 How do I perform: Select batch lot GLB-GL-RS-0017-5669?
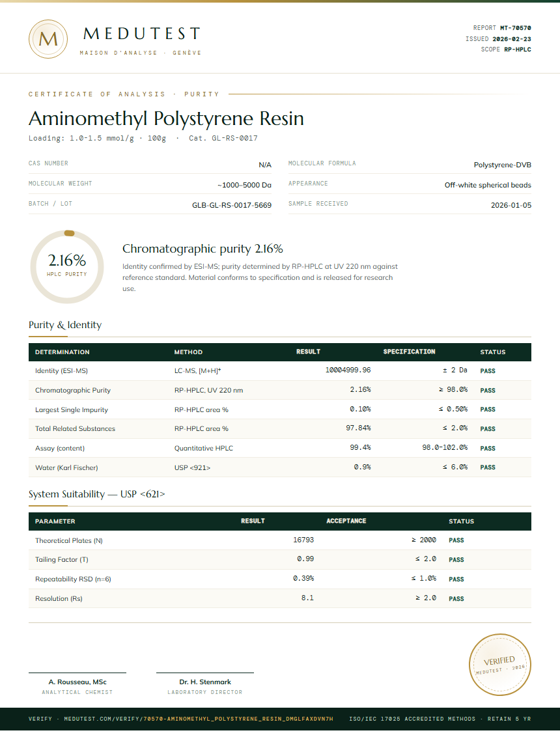tap(232, 204)
